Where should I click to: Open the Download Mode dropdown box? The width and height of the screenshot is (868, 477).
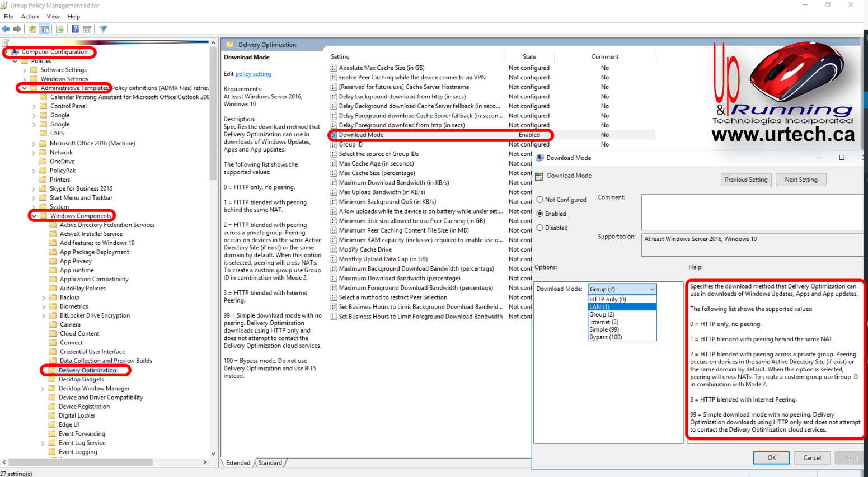(x=622, y=289)
